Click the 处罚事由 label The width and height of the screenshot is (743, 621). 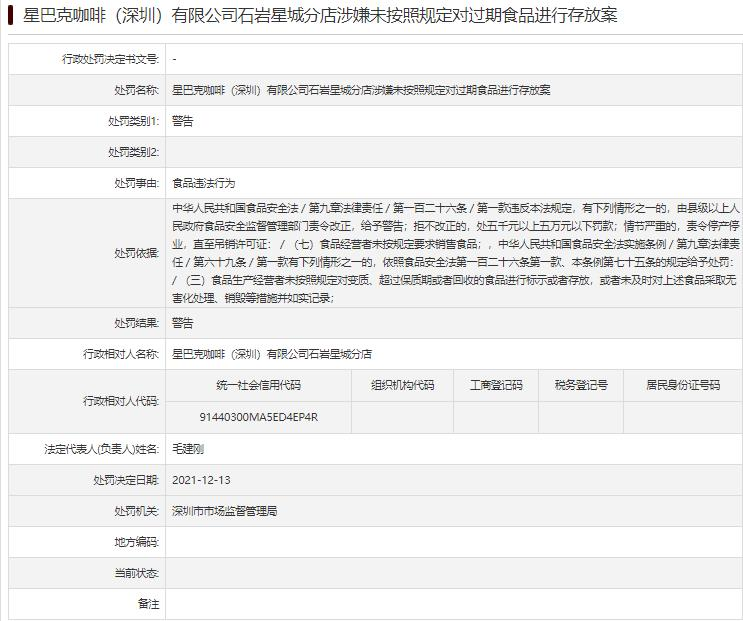[x=136, y=183]
